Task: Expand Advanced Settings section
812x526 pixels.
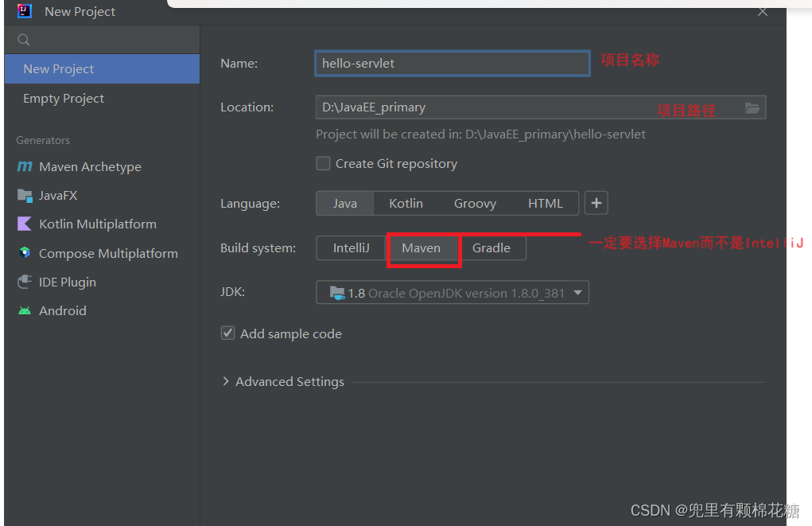Action: coord(226,381)
